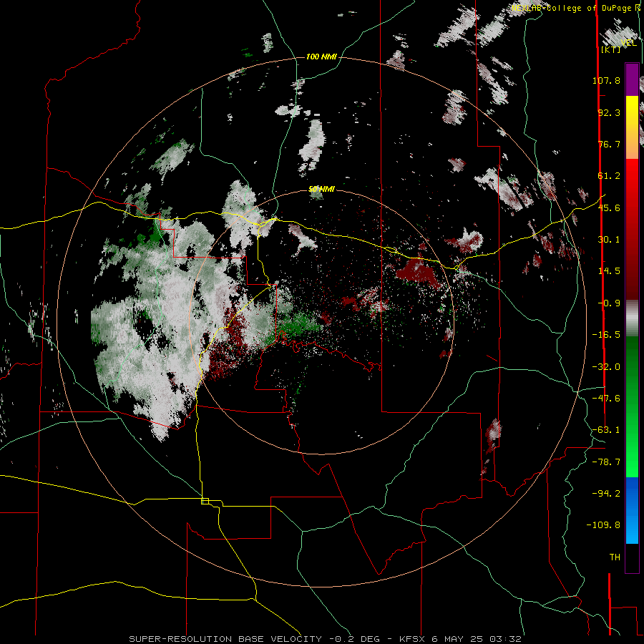Image resolution: width=644 pixels, height=644 pixels.
Task: Click the VEL legend heading
Action: pos(628,43)
